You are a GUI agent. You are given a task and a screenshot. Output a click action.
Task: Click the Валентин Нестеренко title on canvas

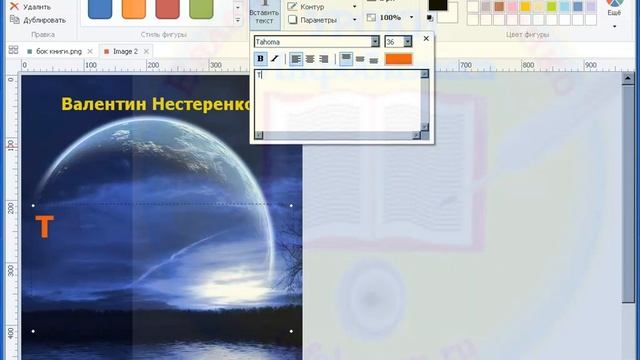157,104
